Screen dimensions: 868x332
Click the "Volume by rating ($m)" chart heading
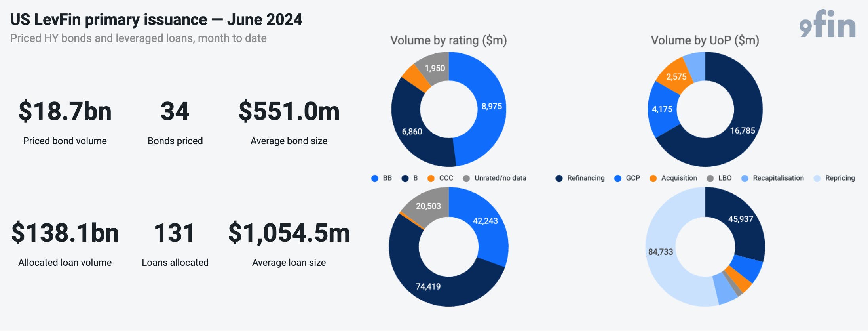pyautogui.click(x=448, y=40)
